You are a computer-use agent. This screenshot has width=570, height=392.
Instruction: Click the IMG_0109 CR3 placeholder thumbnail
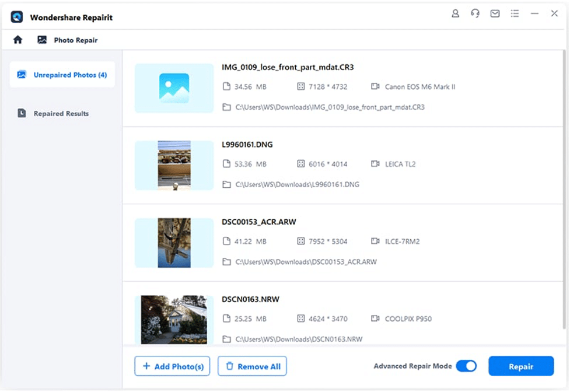point(174,88)
